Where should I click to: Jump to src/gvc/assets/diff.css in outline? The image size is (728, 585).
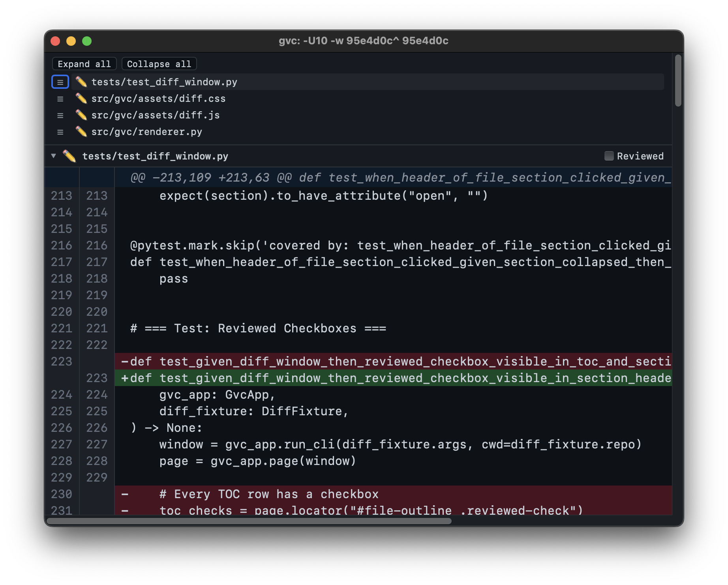(158, 99)
